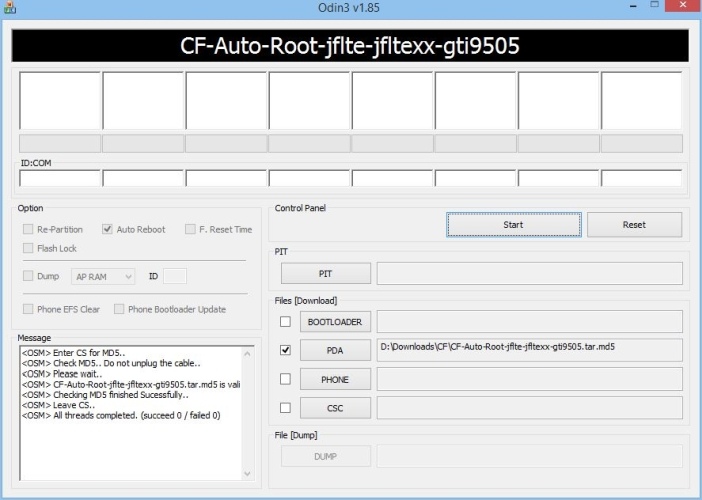Click the Reset button
The image size is (702, 500).
point(634,225)
